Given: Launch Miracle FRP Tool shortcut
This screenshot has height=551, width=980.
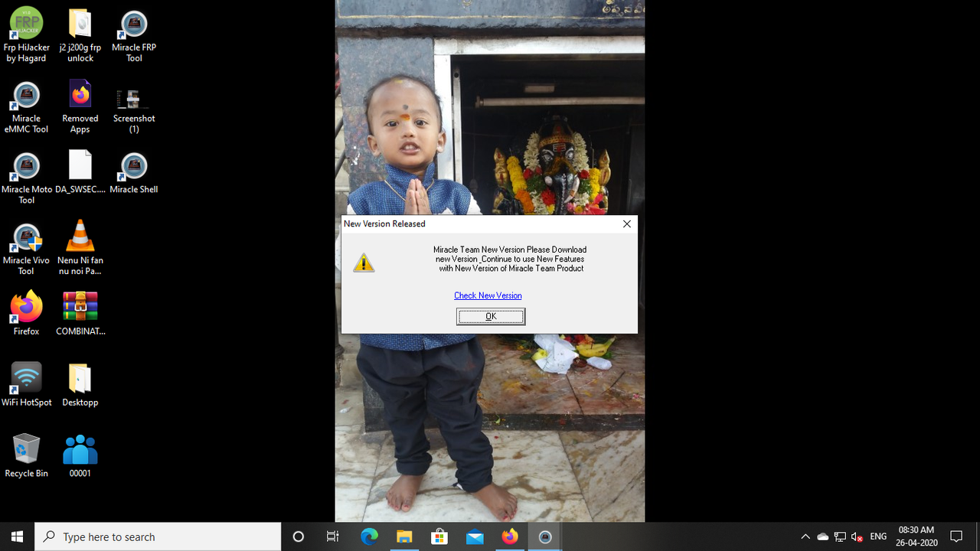Looking at the screenshot, I should [x=134, y=35].
